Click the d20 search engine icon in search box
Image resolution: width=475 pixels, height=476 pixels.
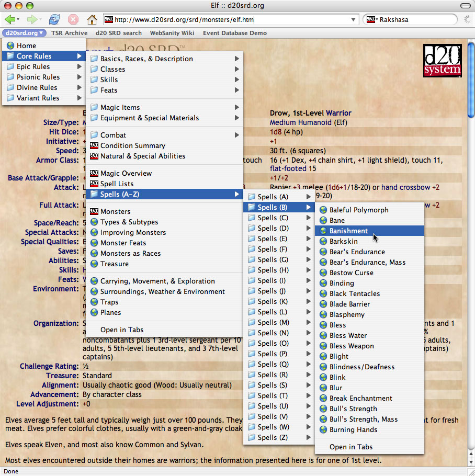[x=370, y=20]
